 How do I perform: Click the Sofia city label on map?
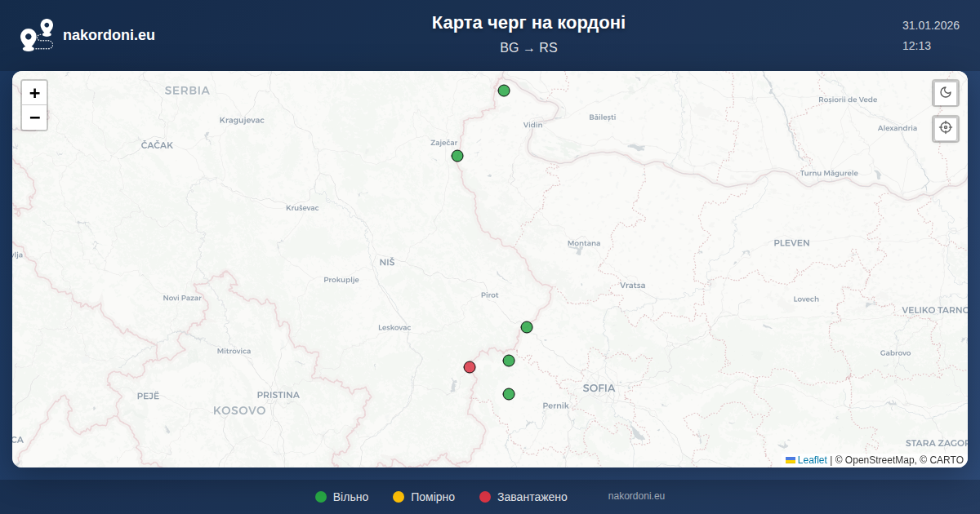[x=599, y=388]
